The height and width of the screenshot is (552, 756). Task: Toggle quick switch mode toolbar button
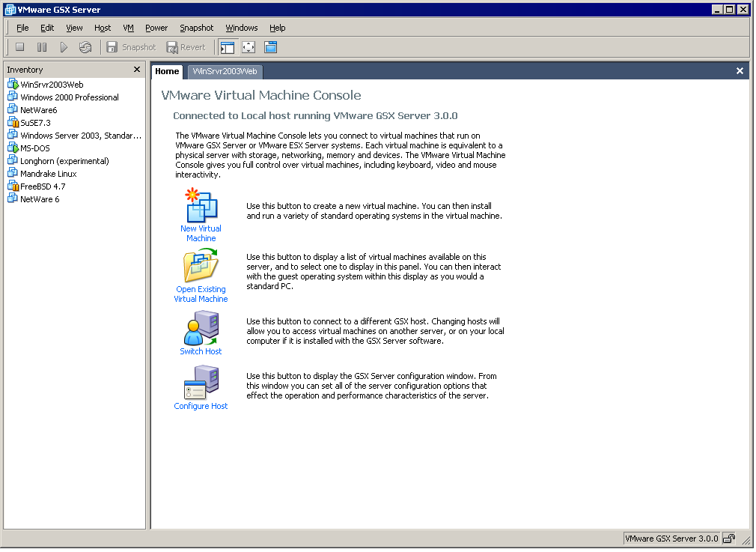[270, 47]
